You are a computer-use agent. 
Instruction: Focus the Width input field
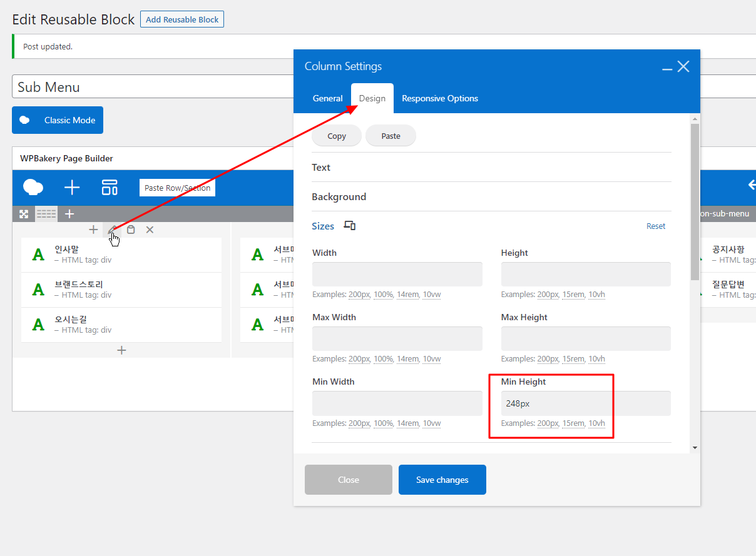click(x=397, y=274)
